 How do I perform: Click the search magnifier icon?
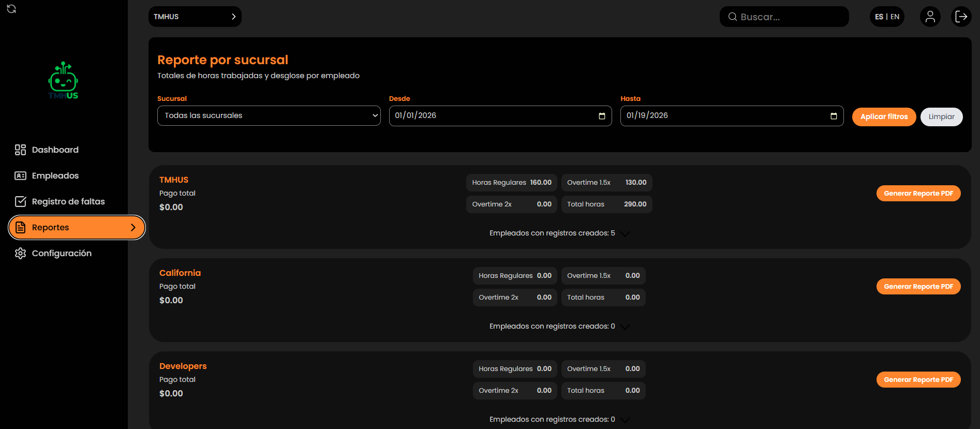click(732, 17)
